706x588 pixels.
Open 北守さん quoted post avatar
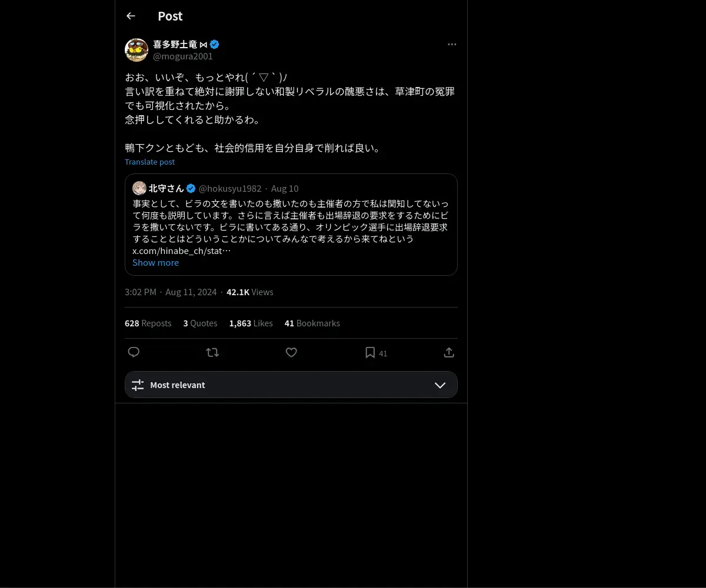139,188
